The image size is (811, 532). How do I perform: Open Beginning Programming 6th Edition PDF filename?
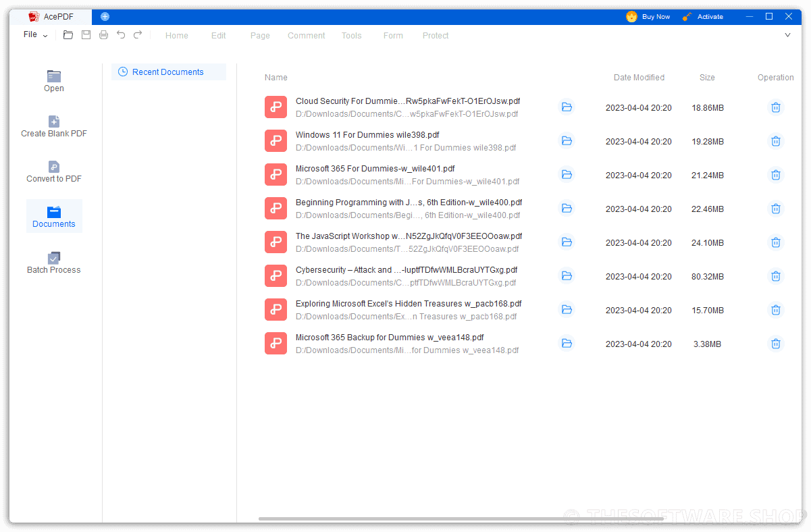(409, 203)
